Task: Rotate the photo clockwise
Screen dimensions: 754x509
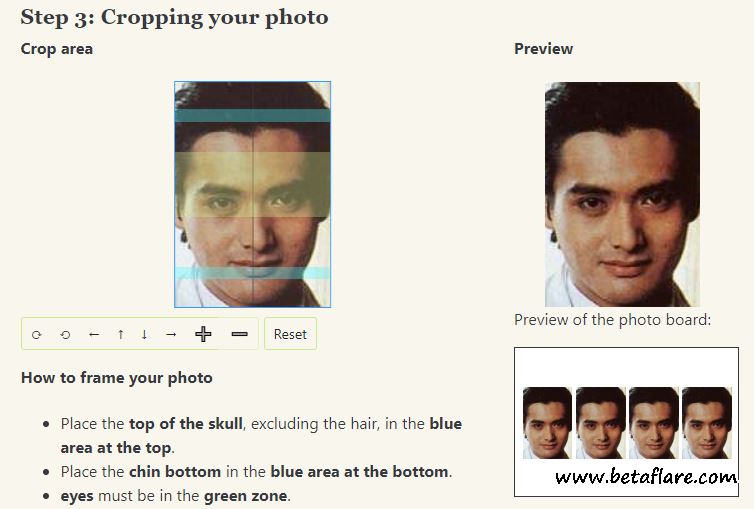Action: (x=37, y=335)
